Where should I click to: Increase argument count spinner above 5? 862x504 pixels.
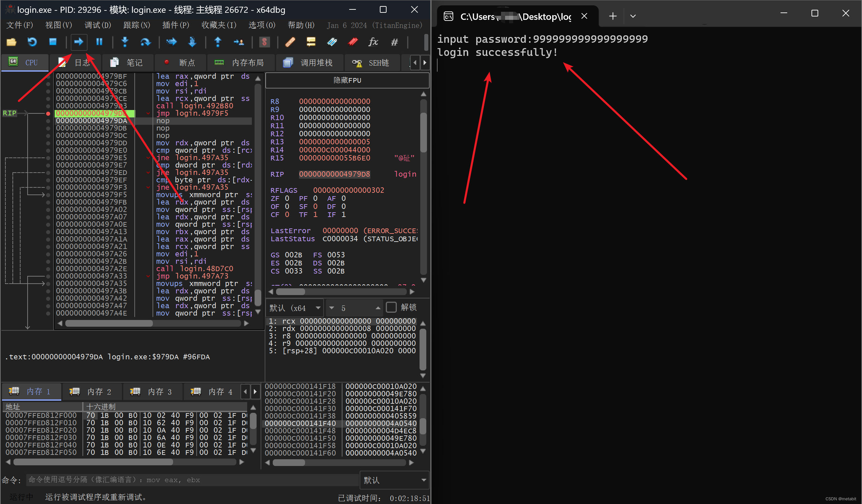pyautogui.click(x=378, y=308)
